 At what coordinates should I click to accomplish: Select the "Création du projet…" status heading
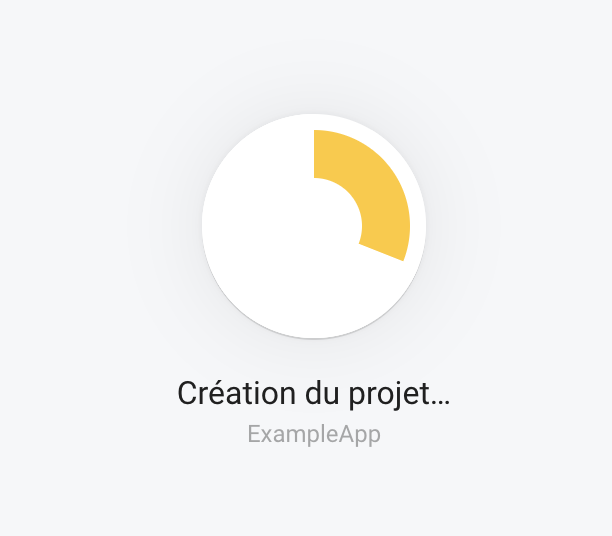[314, 394]
